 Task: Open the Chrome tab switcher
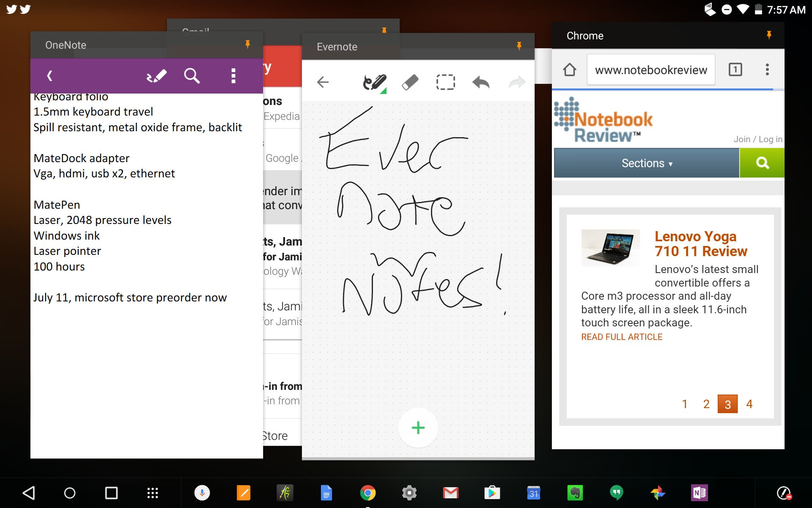pyautogui.click(x=735, y=69)
